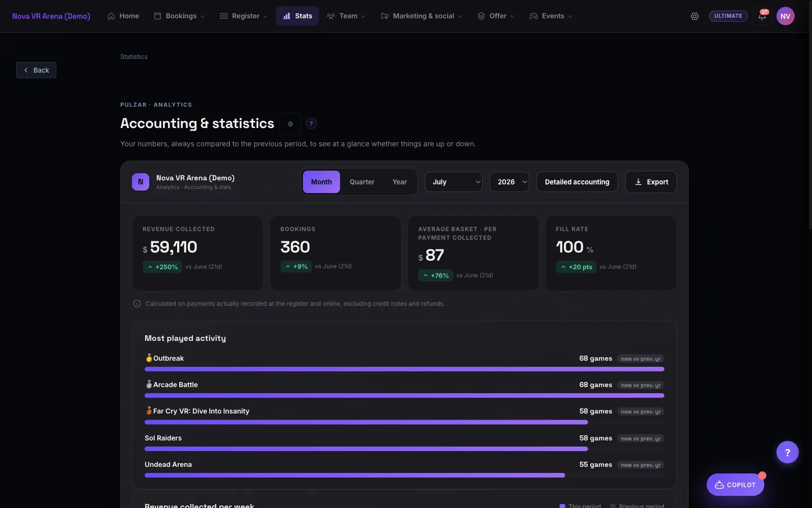This screenshot has width=812, height=508.
Task: Open the 2026 year dropdown
Action: (x=509, y=182)
